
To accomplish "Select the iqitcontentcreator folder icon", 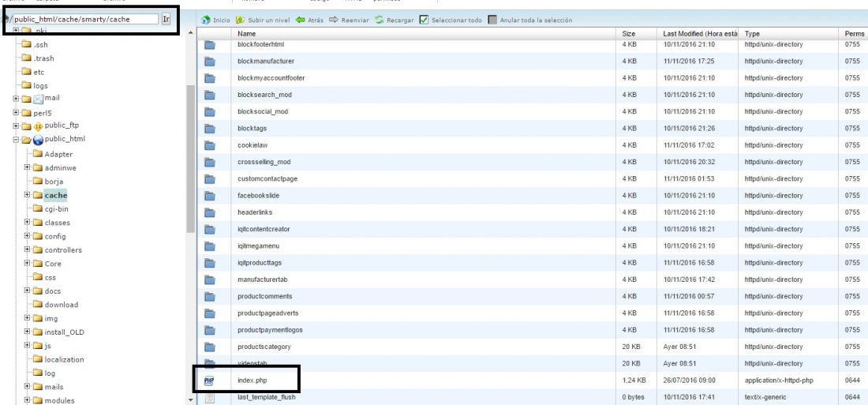I will tap(209, 229).
